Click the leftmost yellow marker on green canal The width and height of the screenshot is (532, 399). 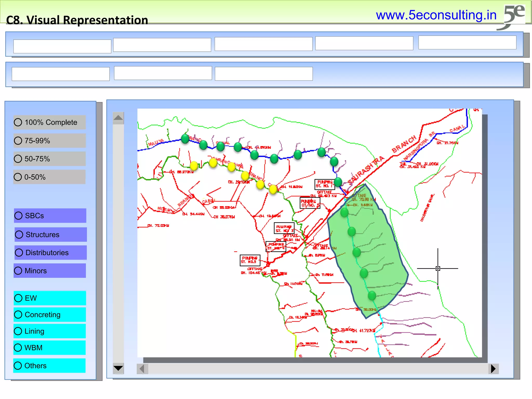[194, 165]
